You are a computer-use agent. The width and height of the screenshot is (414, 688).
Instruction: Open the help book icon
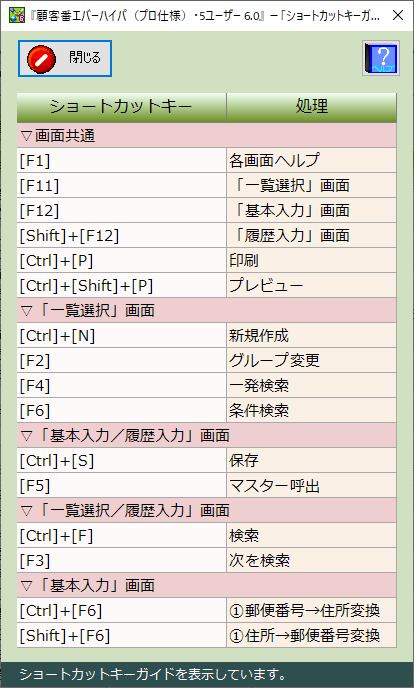[381, 58]
